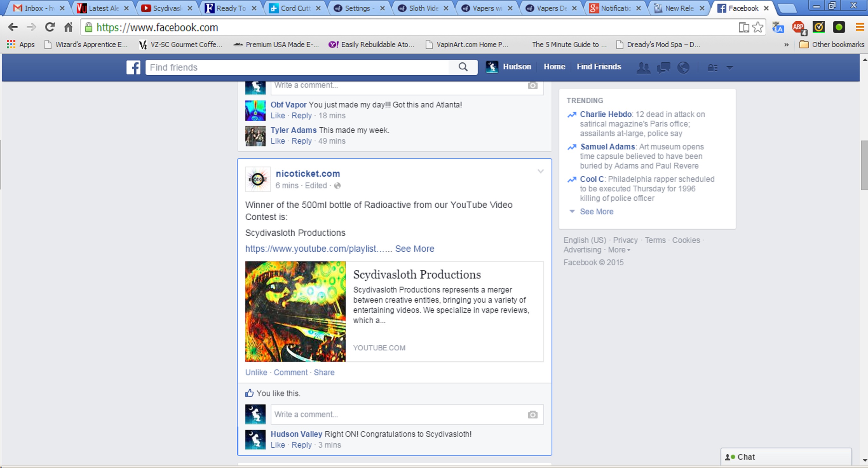
Task: Comment on the nicoticket.com post
Action: point(290,372)
